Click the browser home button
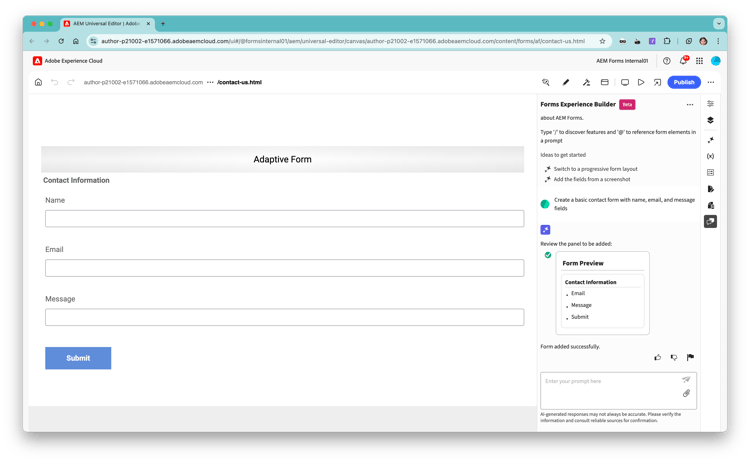The height and width of the screenshot is (462, 750). (x=76, y=41)
